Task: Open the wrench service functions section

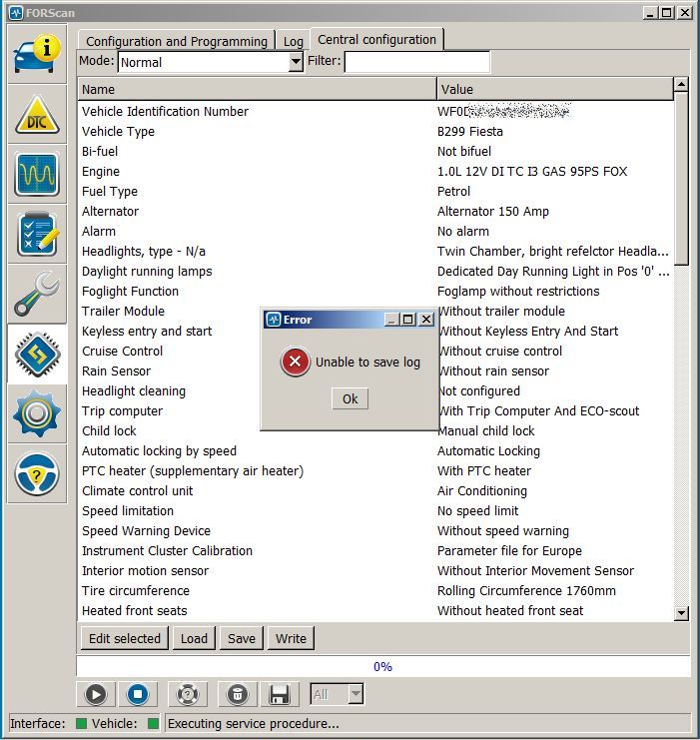Action: point(39,294)
